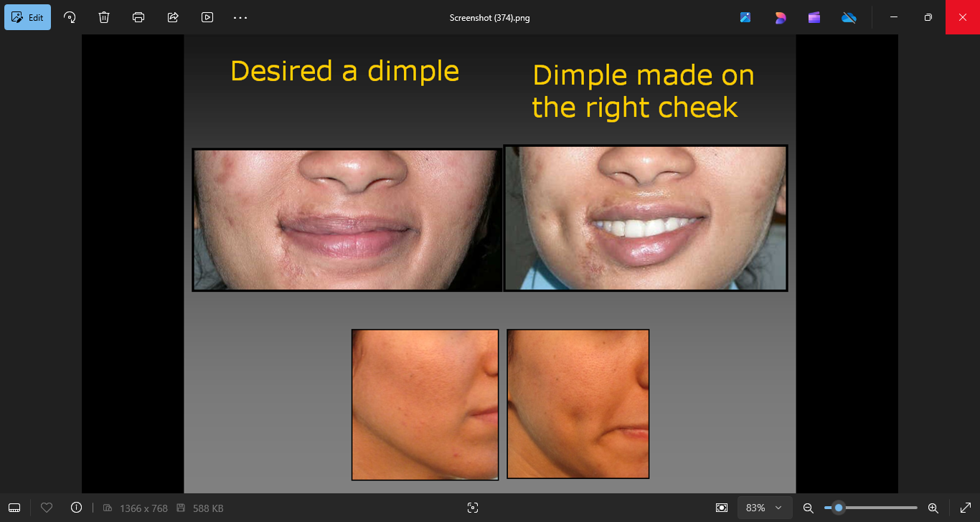Viewport: 980px width, 522px height.
Task: Delete the photo with the trash icon
Action: click(104, 17)
